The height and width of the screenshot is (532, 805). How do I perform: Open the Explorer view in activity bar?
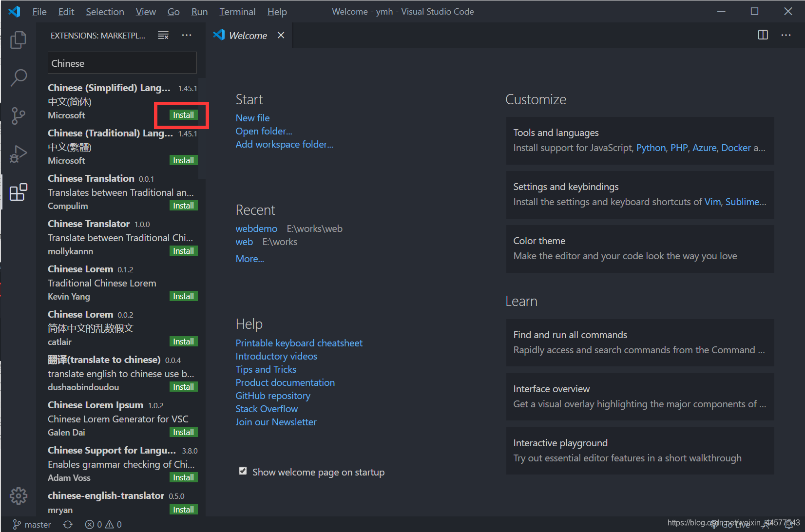pyautogui.click(x=18, y=40)
